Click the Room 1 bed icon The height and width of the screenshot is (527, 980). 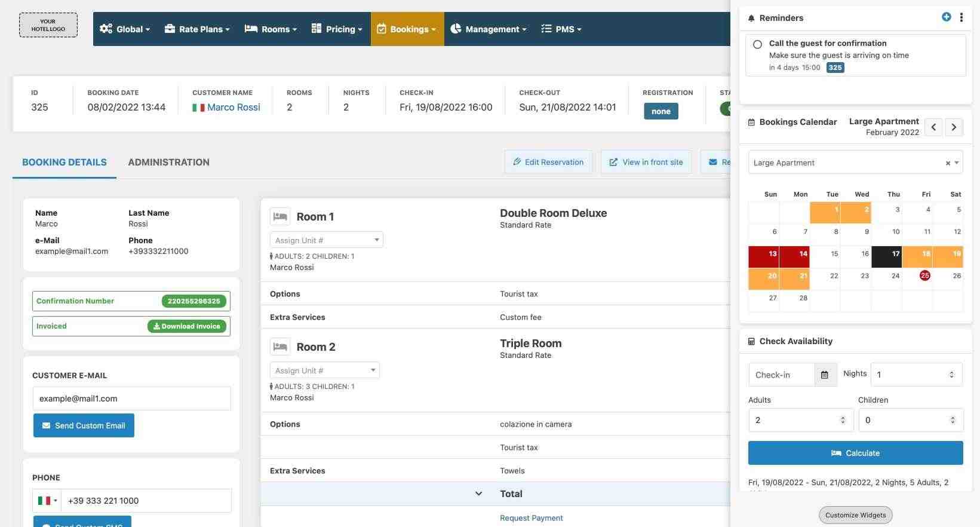pyautogui.click(x=280, y=216)
